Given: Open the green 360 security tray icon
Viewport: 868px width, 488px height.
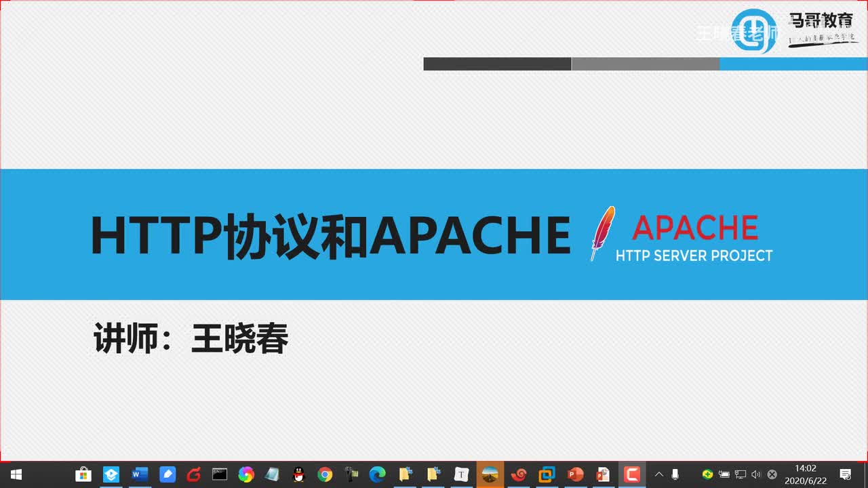Looking at the screenshot, I should [x=707, y=474].
